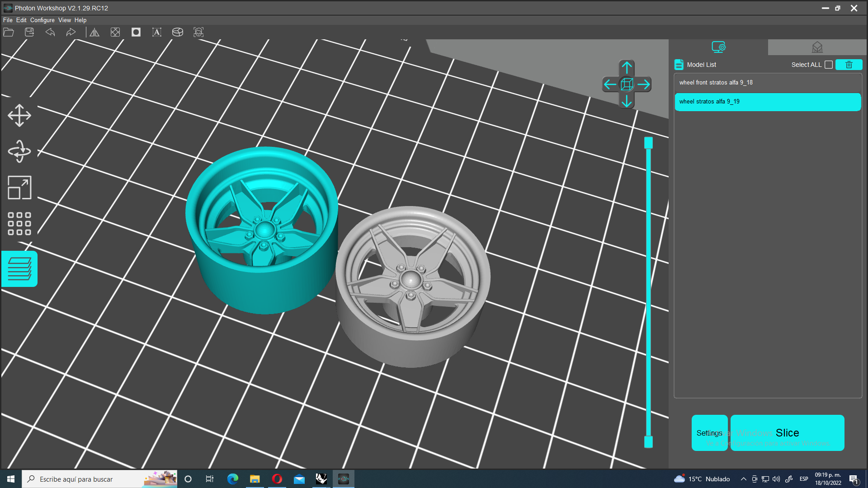Open file via folder toolbar icon
Viewport: 868px width, 488px height.
pyautogui.click(x=9, y=32)
